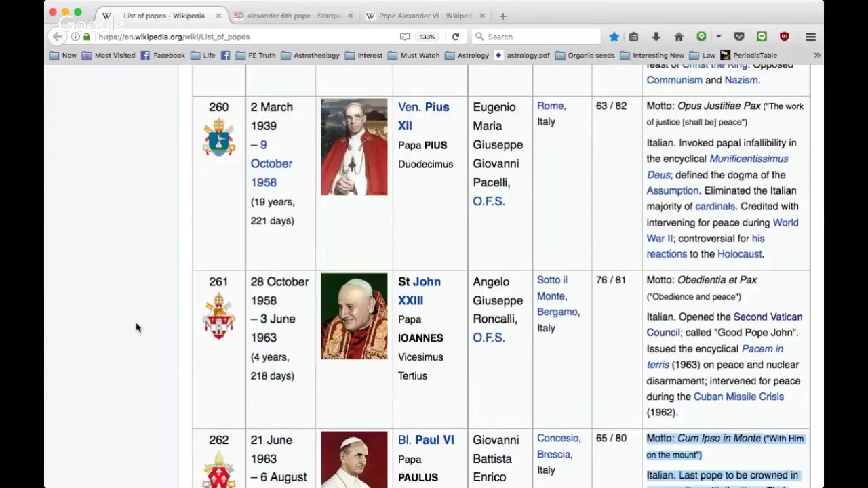This screenshot has width=868, height=488.
Task: Show bookmarks list icon in toolbar
Action: [x=634, y=37]
